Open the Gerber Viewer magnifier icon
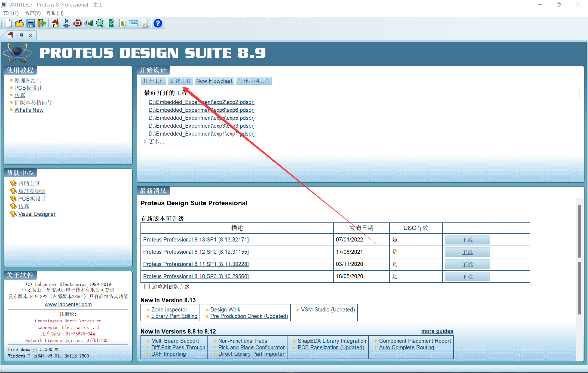Viewport: 588px width, 373px height. coord(100,23)
